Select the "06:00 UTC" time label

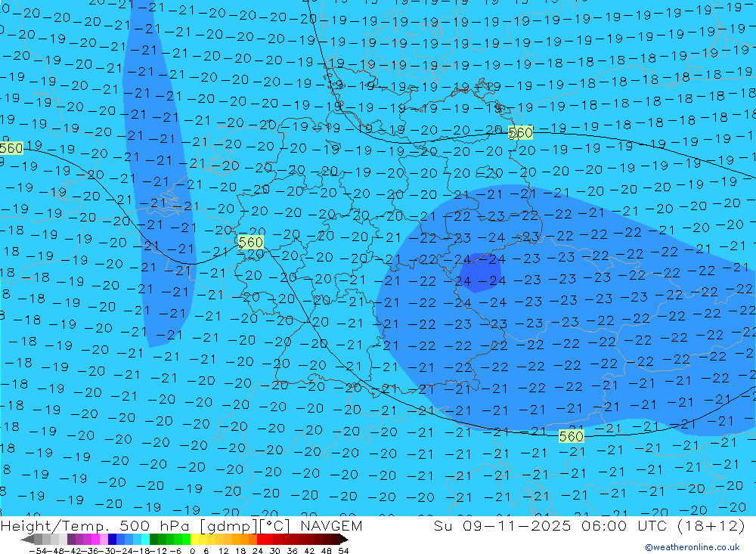coord(624,525)
